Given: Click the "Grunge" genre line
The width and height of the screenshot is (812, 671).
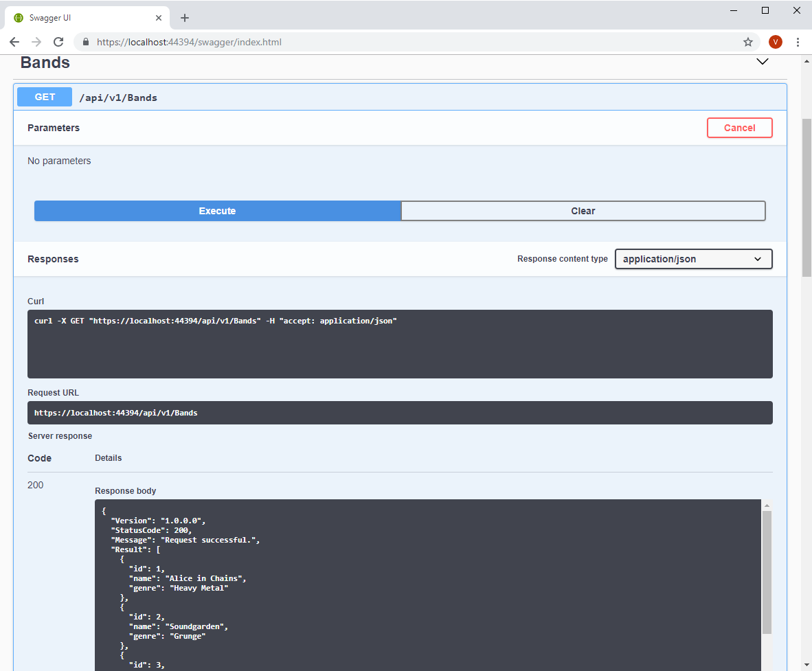Looking at the screenshot, I should click(167, 636).
